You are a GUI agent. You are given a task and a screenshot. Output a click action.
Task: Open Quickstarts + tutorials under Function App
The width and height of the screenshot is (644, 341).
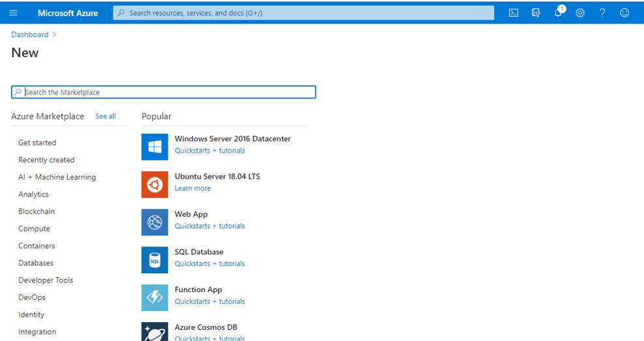(x=209, y=302)
